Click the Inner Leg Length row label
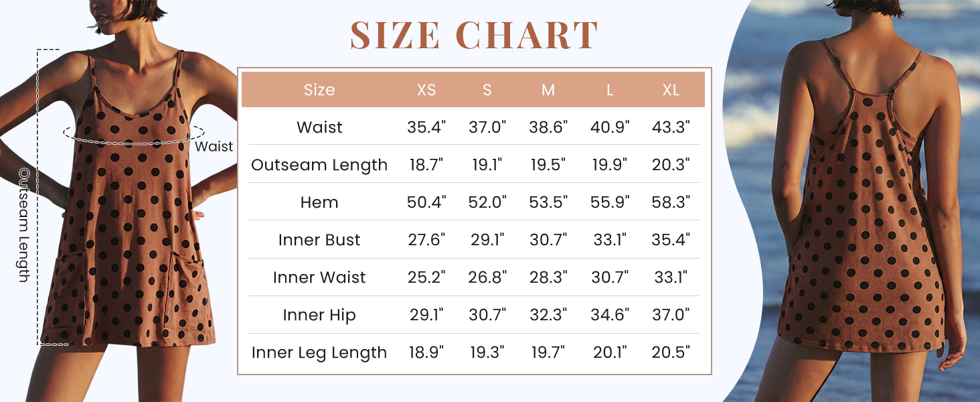 tap(319, 352)
